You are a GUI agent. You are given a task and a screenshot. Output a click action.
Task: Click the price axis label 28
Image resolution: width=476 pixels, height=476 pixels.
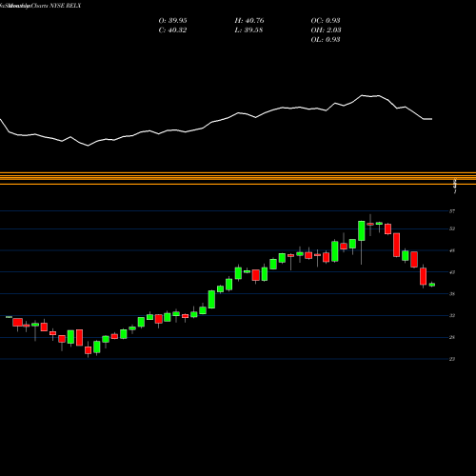[452, 337]
